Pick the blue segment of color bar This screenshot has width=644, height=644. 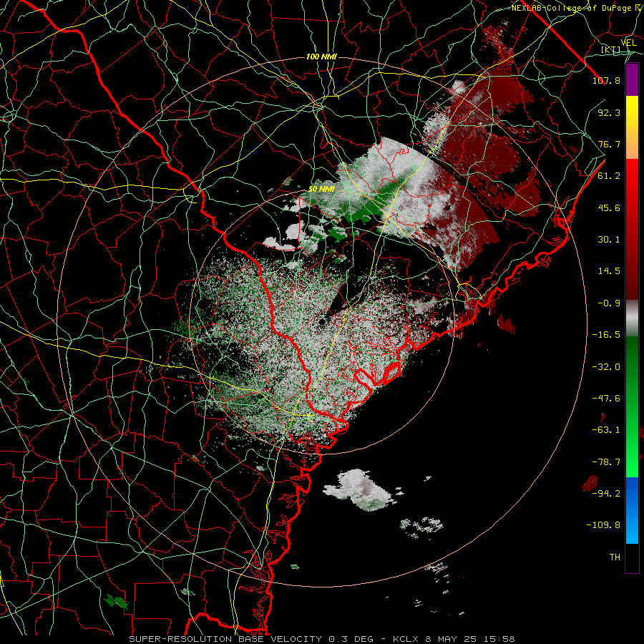pos(632,510)
